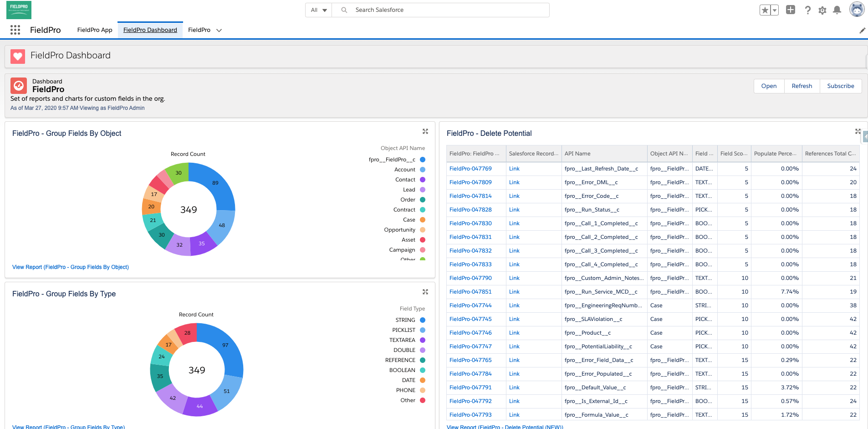Open record FieldPro-047769

(x=470, y=169)
